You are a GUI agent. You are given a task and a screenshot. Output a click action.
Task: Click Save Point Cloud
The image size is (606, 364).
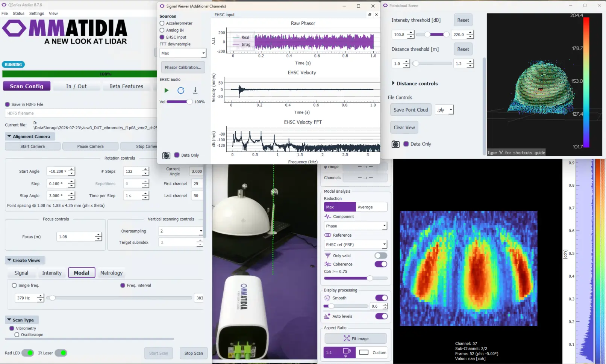click(411, 110)
